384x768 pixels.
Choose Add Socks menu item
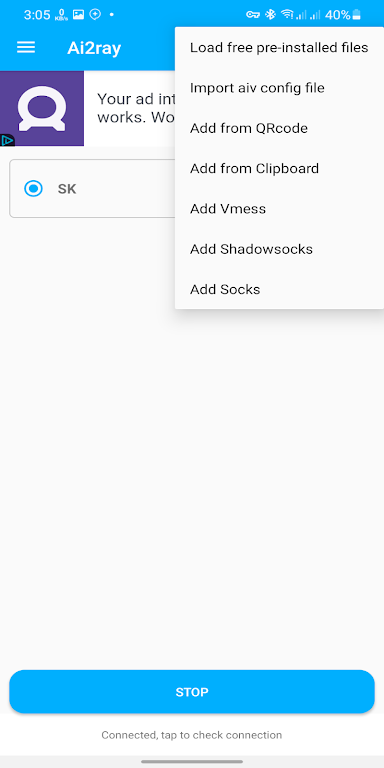(279, 289)
